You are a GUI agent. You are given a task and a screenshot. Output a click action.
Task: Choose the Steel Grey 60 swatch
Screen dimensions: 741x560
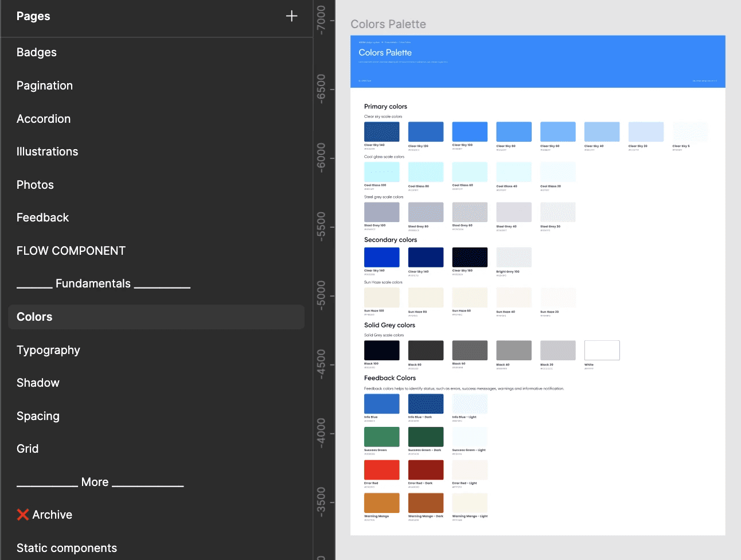pyautogui.click(x=470, y=212)
